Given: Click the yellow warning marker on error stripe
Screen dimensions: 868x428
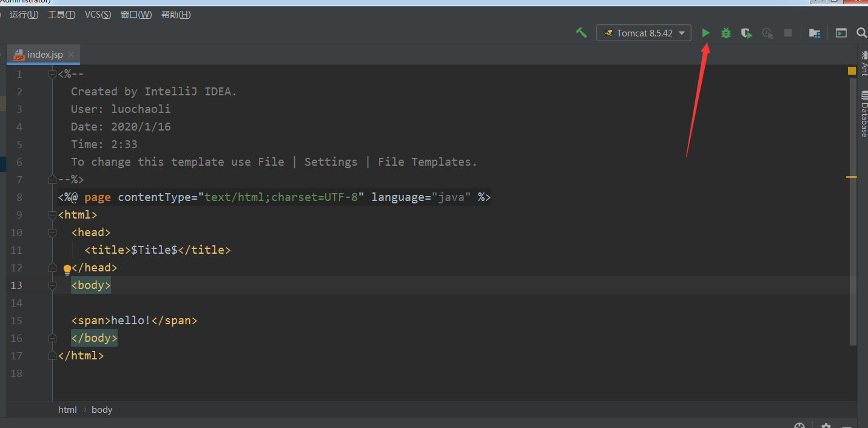Looking at the screenshot, I should point(852,177).
